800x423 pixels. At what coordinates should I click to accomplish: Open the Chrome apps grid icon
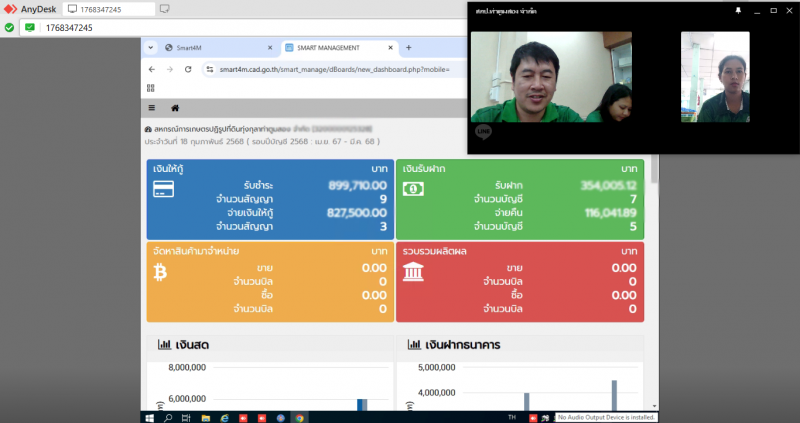151,88
